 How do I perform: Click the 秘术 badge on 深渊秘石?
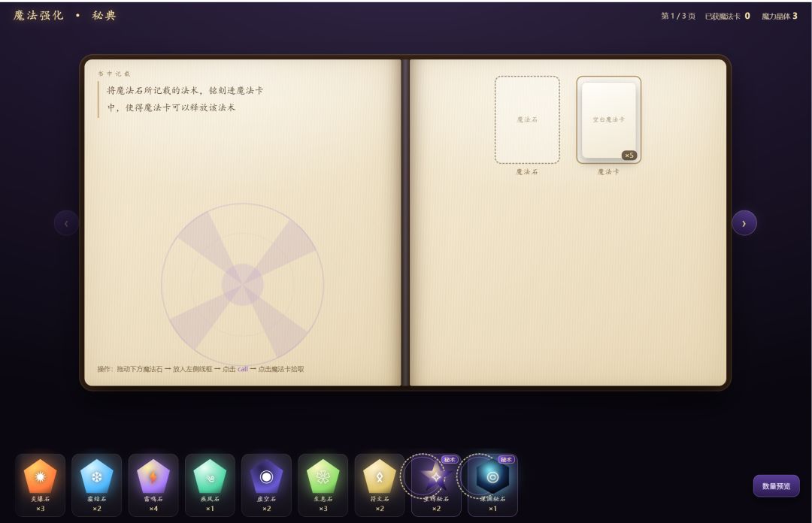click(505, 459)
